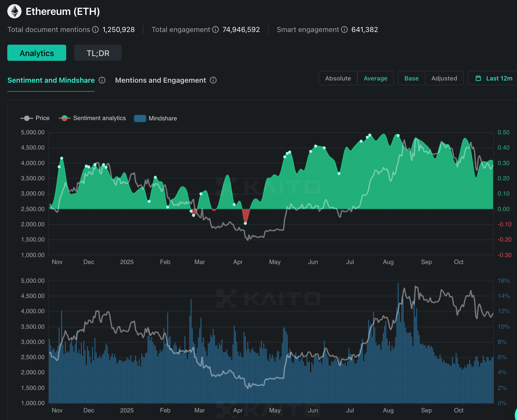The width and height of the screenshot is (517, 420).
Task: Show info tooltip for Mentions and Engagement
Action: [x=213, y=80]
